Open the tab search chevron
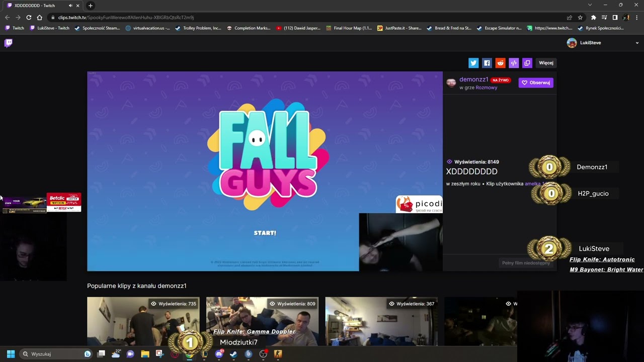The width and height of the screenshot is (644, 362). (x=590, y=5)
